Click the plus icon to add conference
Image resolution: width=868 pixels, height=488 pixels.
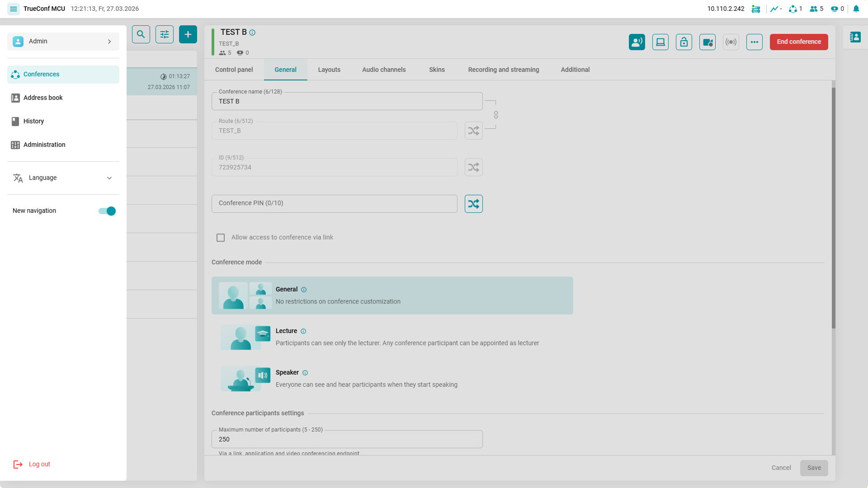[188, 34]
